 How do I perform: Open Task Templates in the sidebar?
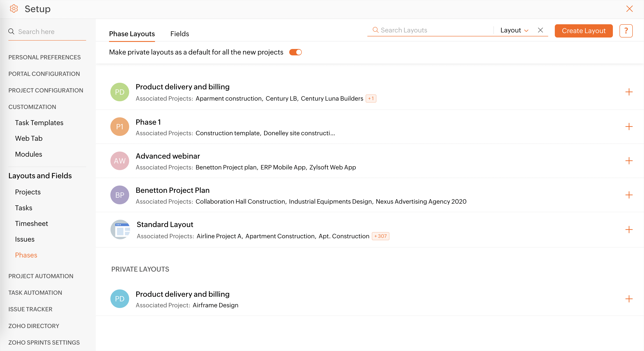coord(39,123)
